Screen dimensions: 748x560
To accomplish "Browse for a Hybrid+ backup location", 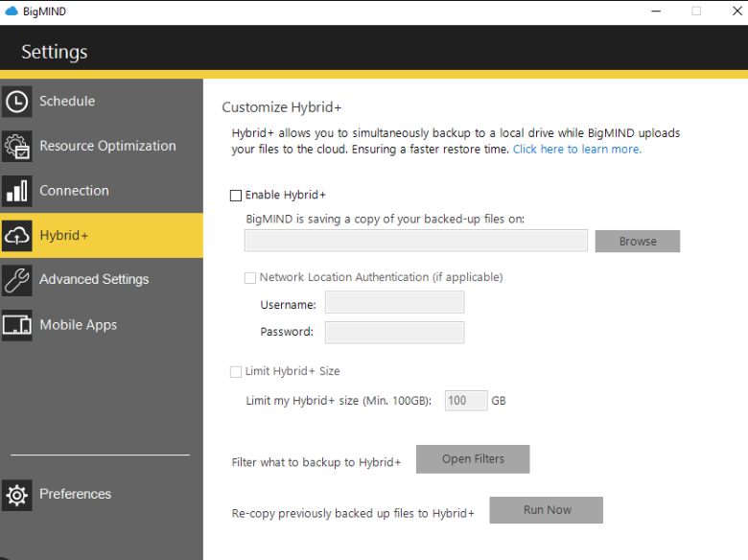I will [x=638, y=242].
